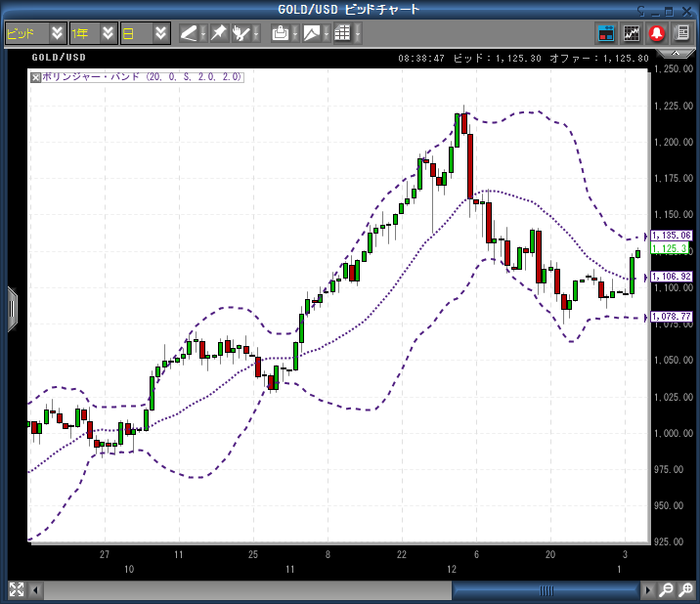Click the red alert bell icon

point(655,33)
